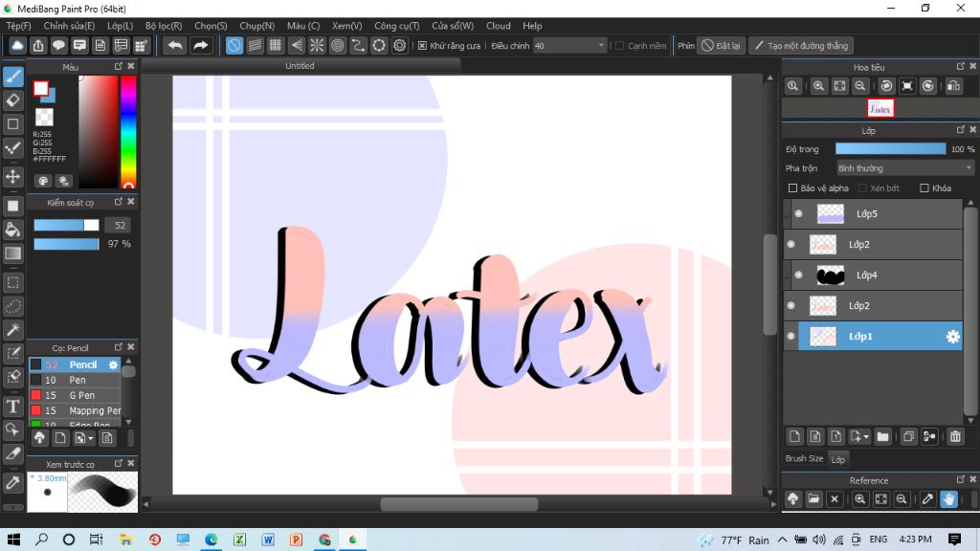Enable cross-hatch grid snap
This screenshot has height=551, width=980.
tap(275, 46)
